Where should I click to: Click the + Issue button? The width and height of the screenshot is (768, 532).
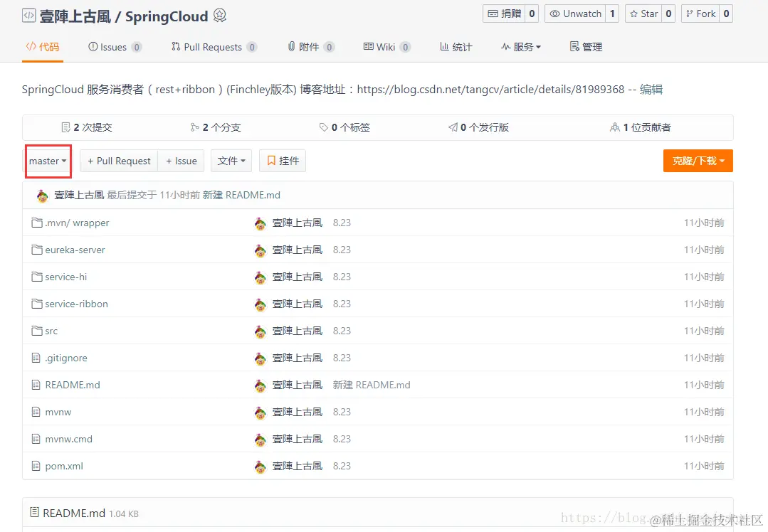pyautogui.click(x=182, y=161)
